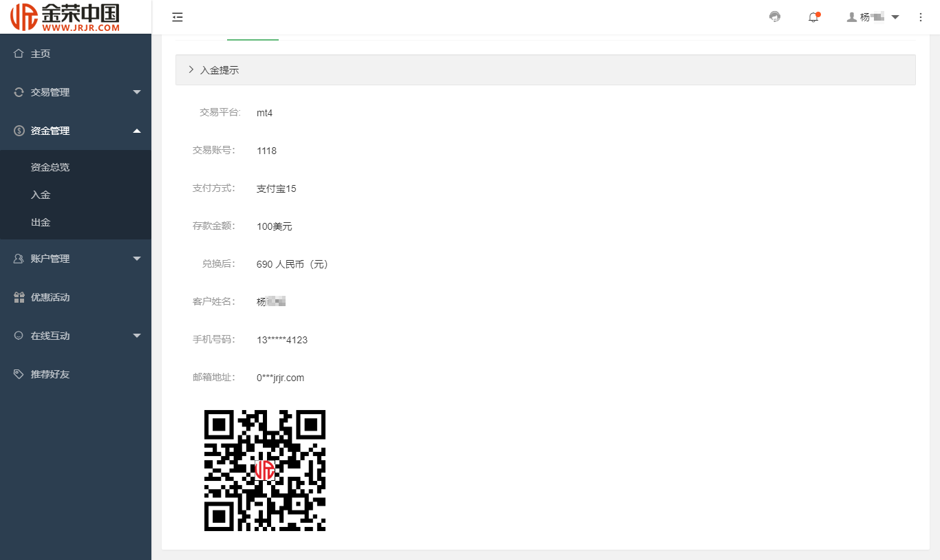Image resolution: width=940 pixels, height=560 pixels.
Task: Collapse the sidebar with the menu toggle icon
Action: coord(178,17)
